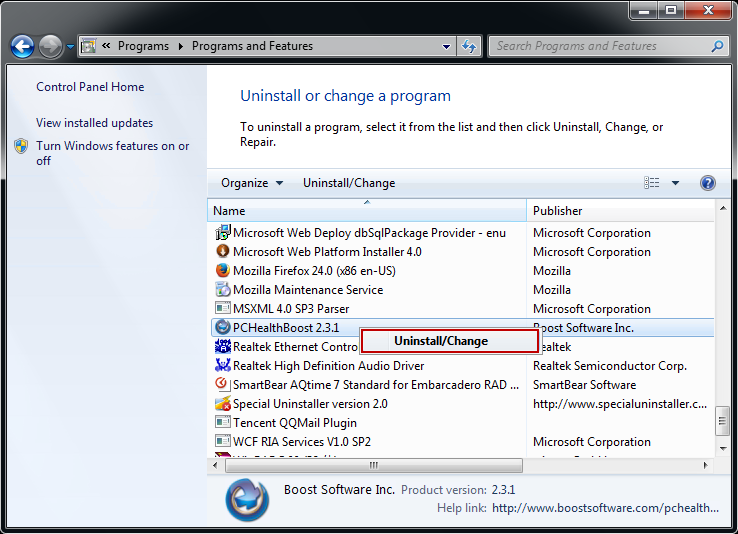Screen dimensions: 738x534
Task: Click Realtek Semiconductor Corp. publisher cell
Action: point(610,366)
